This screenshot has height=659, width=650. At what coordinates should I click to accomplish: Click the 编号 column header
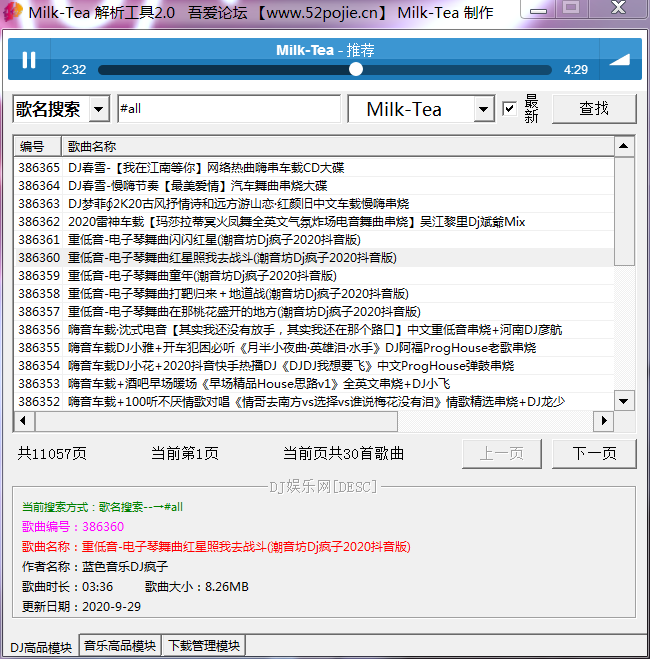37,147
